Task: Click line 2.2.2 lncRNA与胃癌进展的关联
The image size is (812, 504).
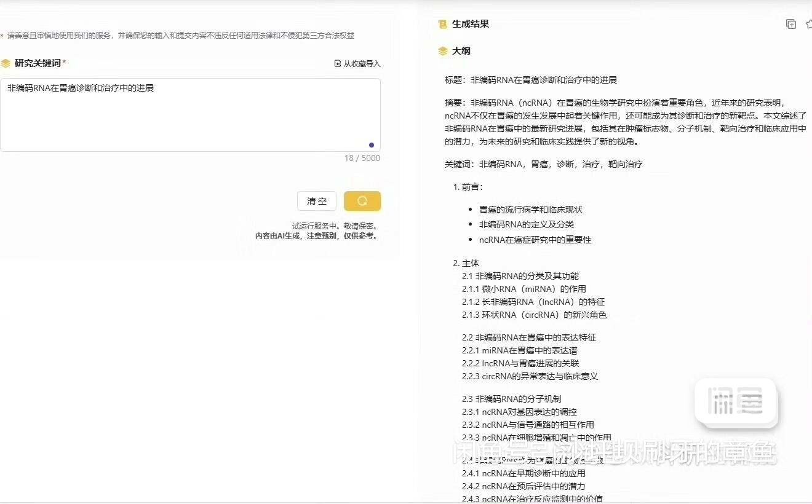Action: pos(520,363)
